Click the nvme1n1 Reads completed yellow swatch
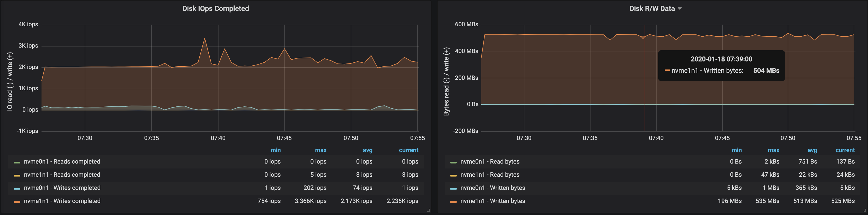The width and height of the screenshot is (868, 215). click(17, 176)
